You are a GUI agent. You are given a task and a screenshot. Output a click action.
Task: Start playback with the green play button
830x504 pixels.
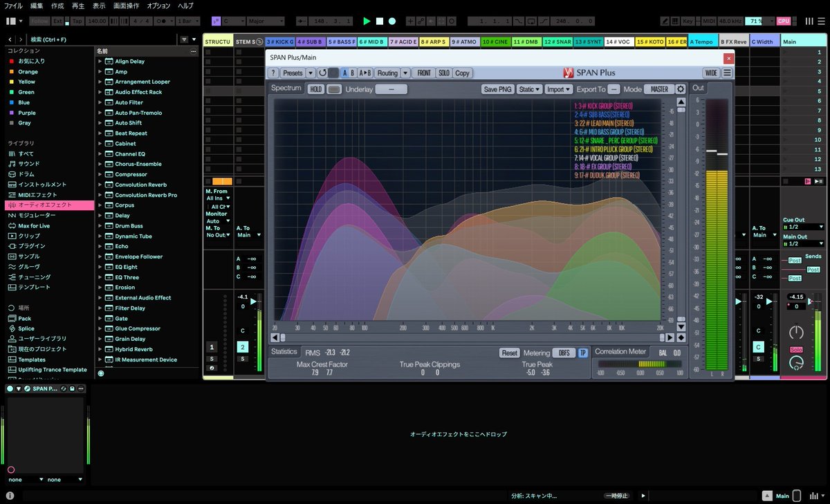pos(367,21)
